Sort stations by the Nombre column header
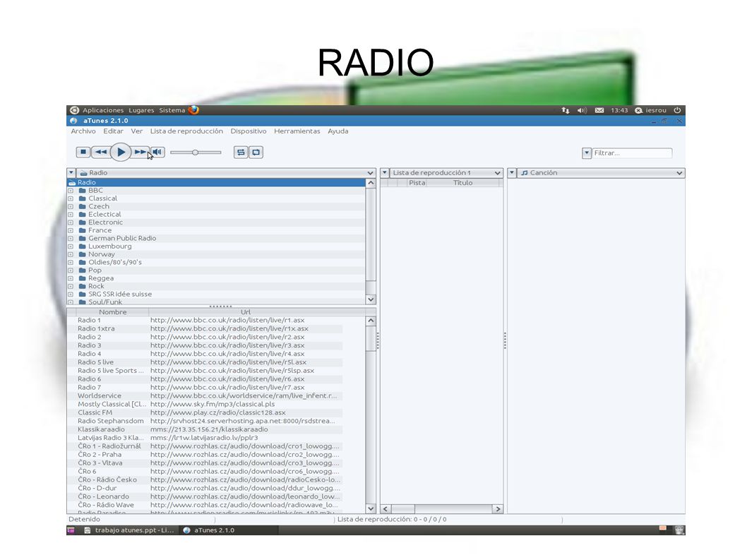 click(113, 312)
